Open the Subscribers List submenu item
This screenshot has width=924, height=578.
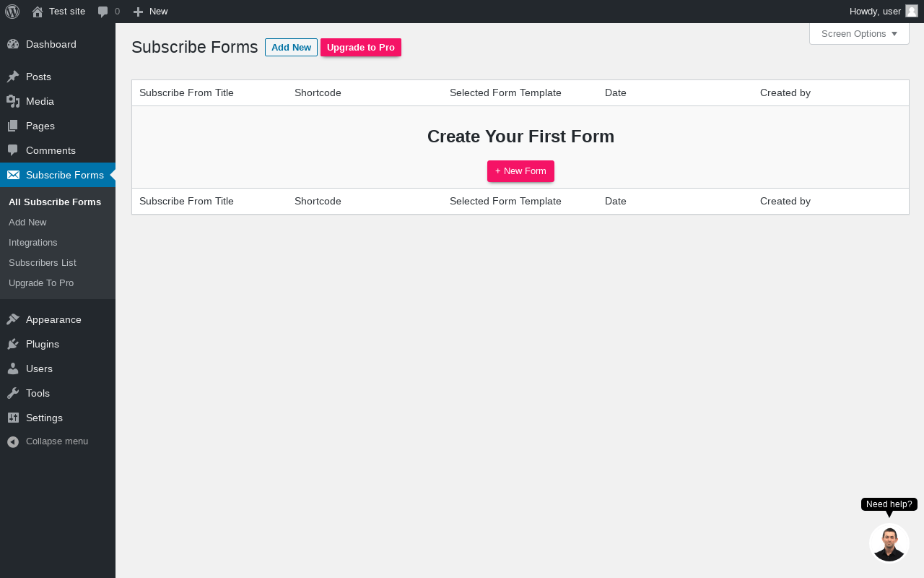[x=43, y=263]
